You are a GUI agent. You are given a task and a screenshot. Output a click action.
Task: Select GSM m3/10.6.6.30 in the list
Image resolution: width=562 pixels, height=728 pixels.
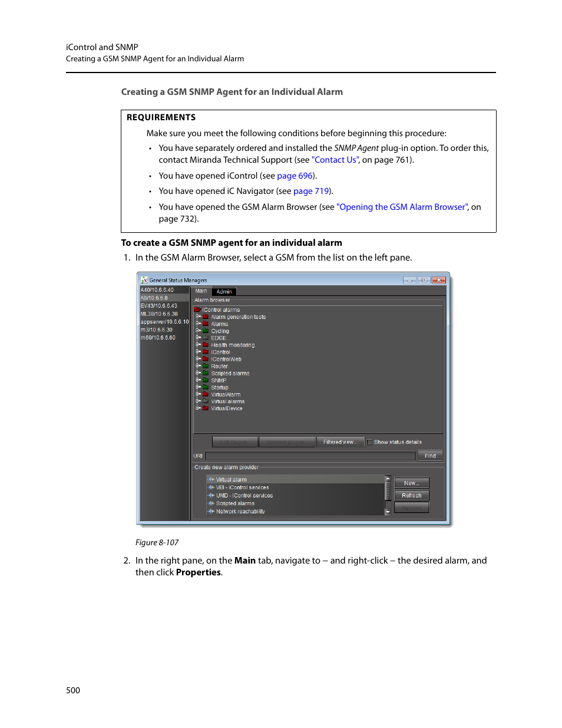[x=164, y=330]
